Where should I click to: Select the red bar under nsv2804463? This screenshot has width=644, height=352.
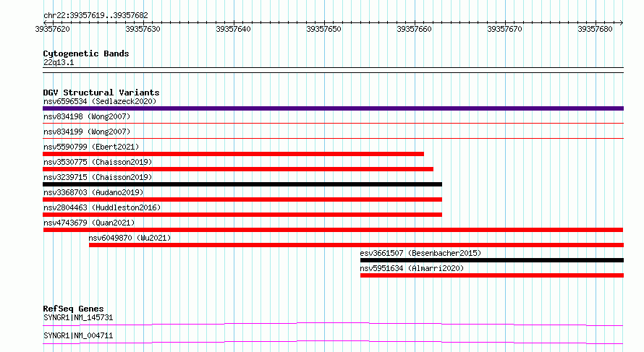point(242,215)
